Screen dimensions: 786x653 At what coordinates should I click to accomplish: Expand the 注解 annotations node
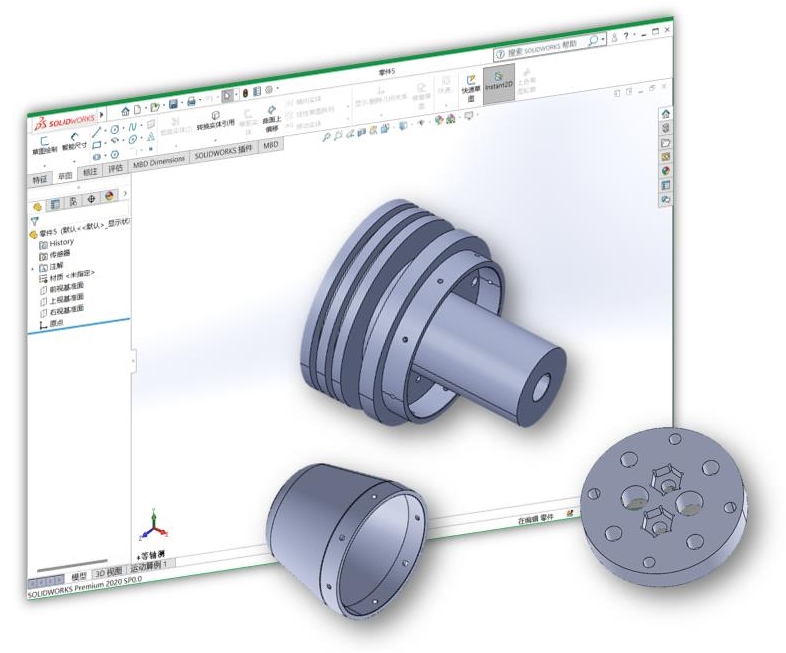coord(34,269)
